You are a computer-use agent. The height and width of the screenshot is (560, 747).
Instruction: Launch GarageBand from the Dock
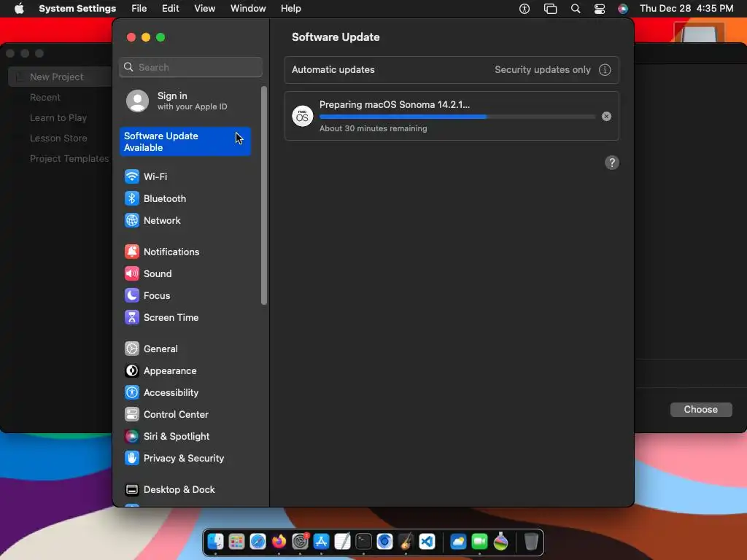[406, 542]
